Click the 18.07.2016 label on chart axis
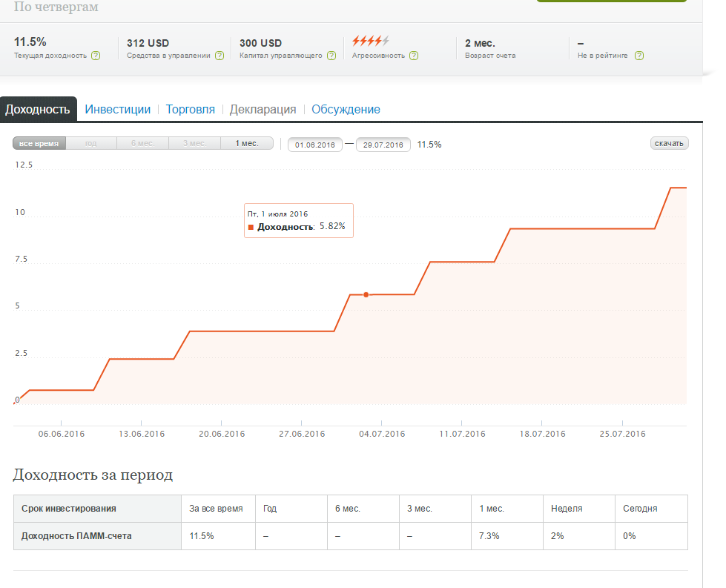The image size is (726, 588). tap(542, 434)
